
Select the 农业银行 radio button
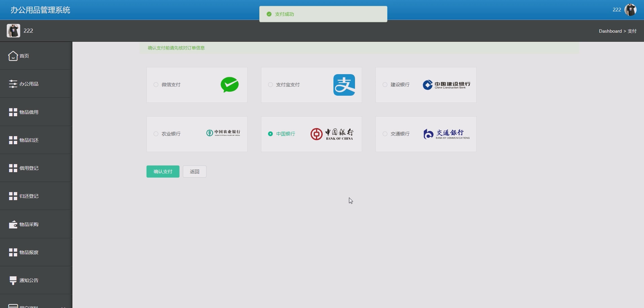[156, 134]
